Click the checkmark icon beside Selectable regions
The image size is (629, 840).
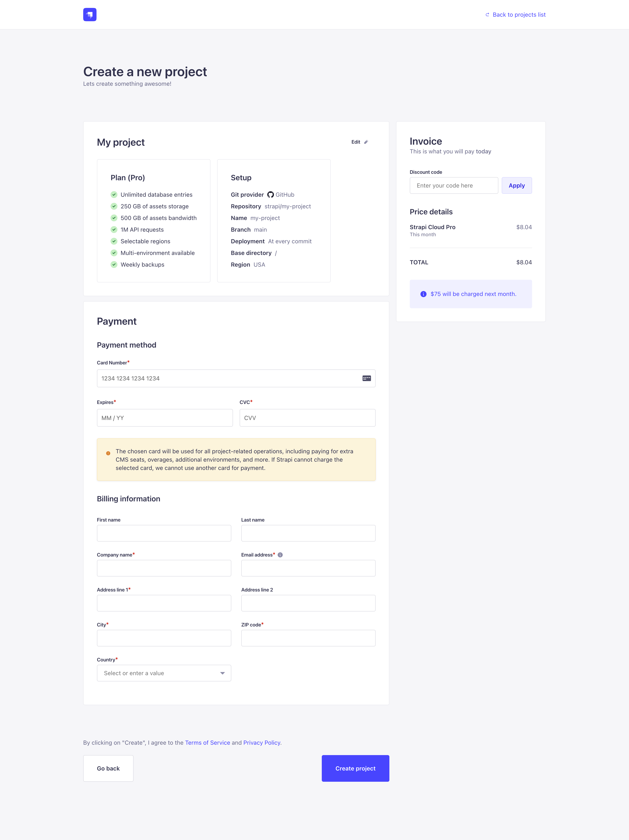click(114, 241)
